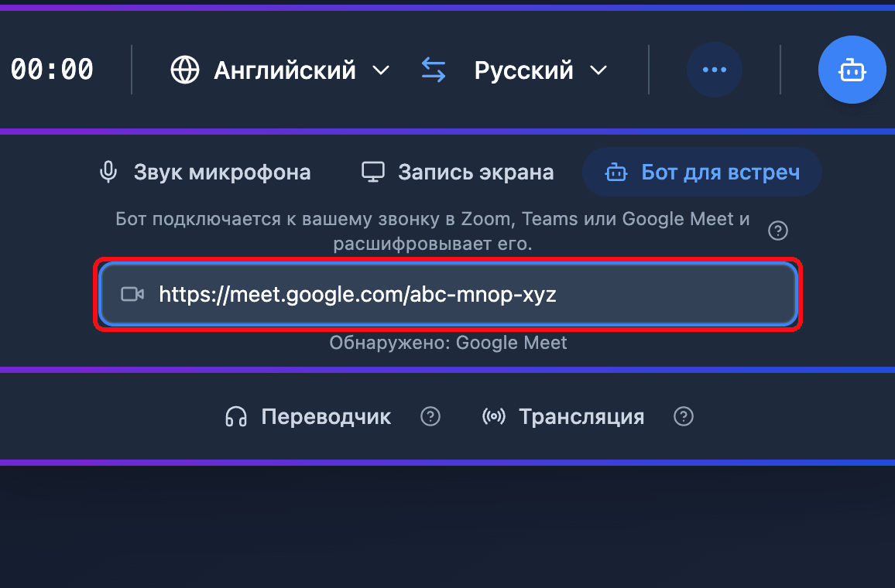Image resolution: width=895 pixels, height=588 pixels.
Task: Swap languages with the arrows icon
Action: tap(434, 70)
